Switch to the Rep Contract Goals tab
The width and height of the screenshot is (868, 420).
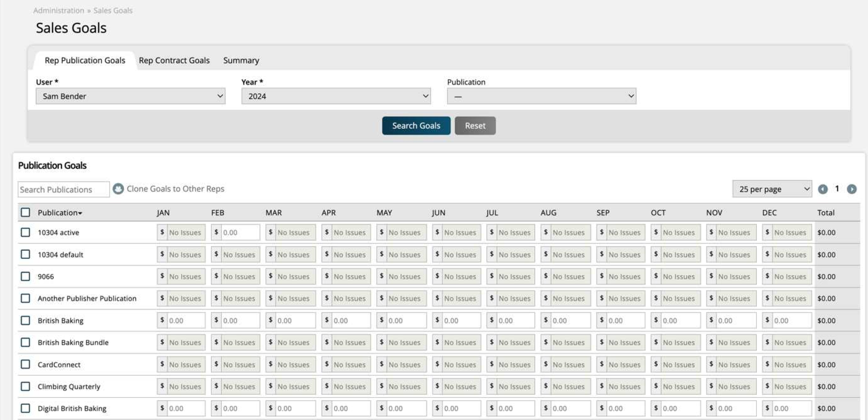tap(174, 60)
